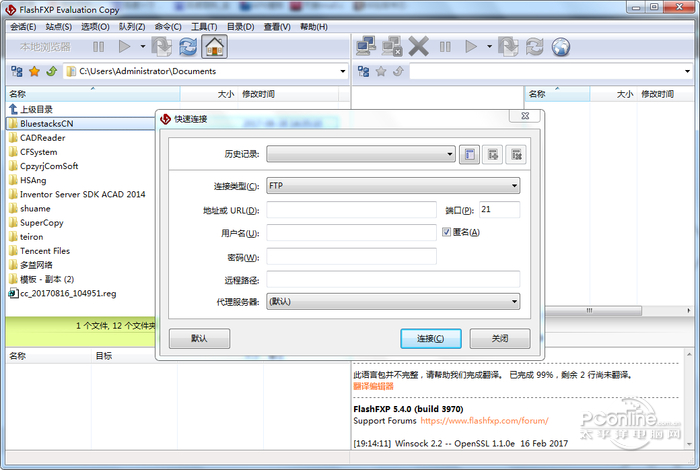
Task: Click the local pane pause icon
Action: 99,46
